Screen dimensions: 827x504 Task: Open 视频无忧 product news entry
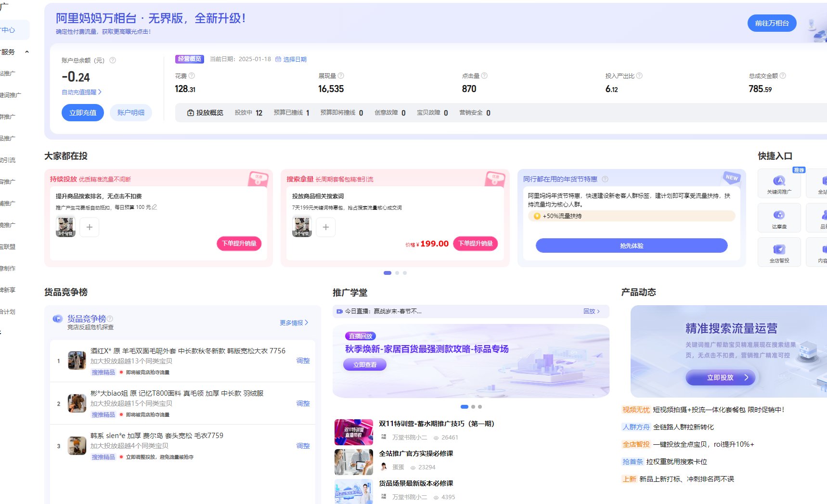coord(703,410)
